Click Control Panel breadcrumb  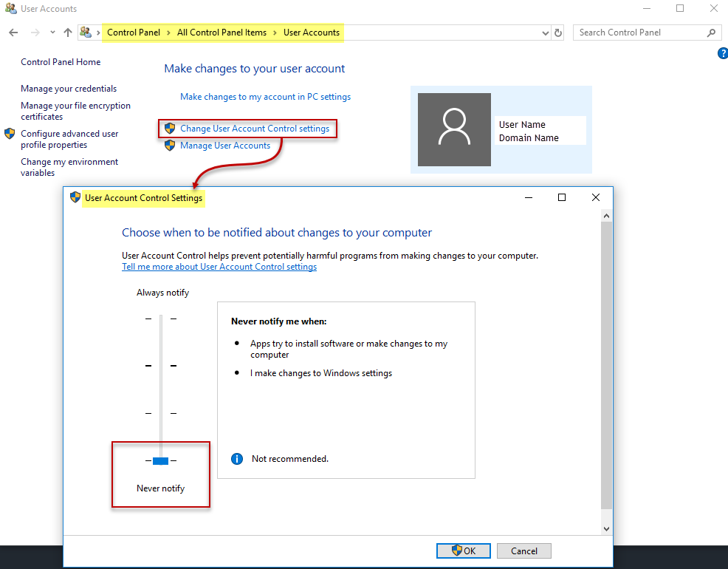coord(134,33)
